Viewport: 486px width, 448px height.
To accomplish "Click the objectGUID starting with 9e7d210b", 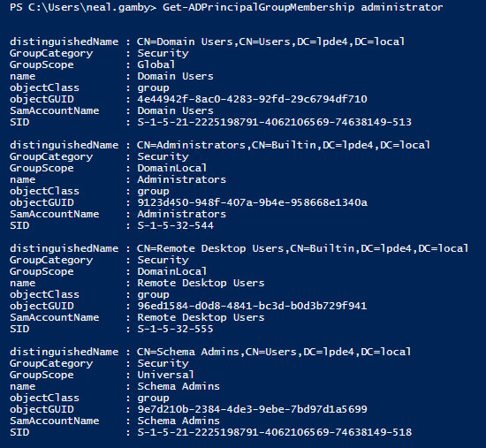I will (253, 409).
